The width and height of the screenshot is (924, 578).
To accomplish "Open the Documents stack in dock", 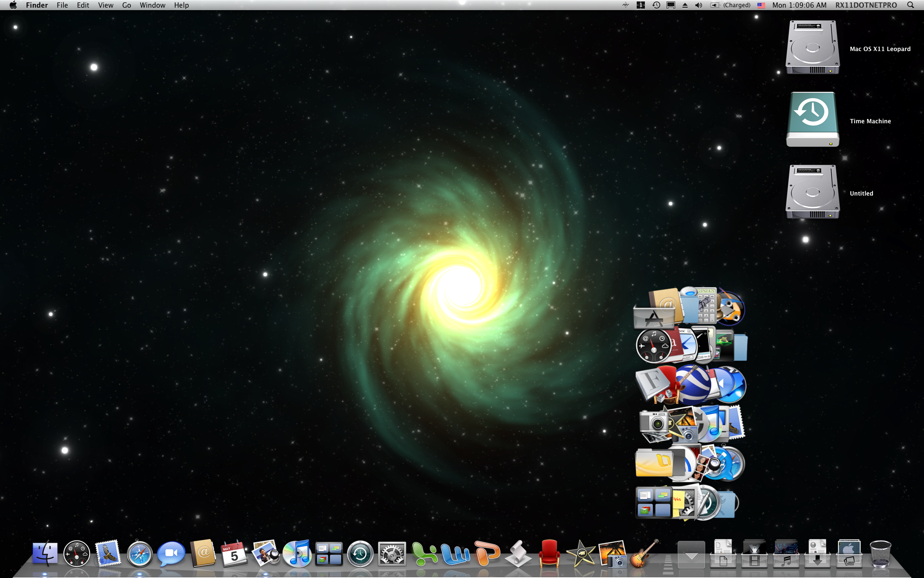I will [723, 553].
